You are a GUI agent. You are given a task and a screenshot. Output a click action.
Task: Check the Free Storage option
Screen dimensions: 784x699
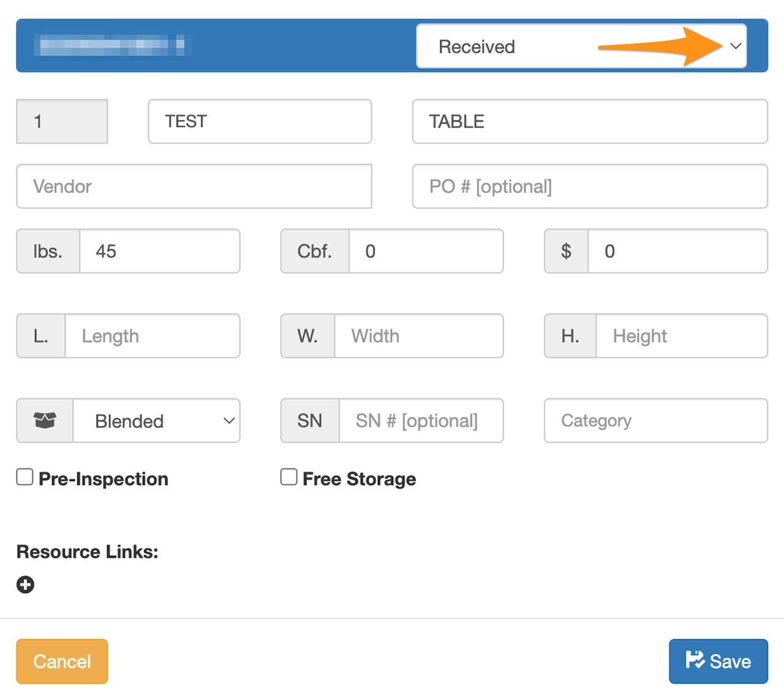pos(288,477)
